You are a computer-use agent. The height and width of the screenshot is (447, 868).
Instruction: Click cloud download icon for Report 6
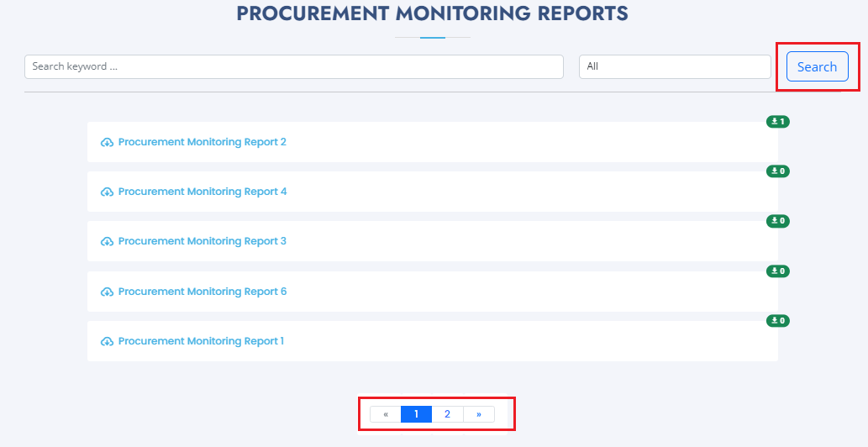point(107,292)
